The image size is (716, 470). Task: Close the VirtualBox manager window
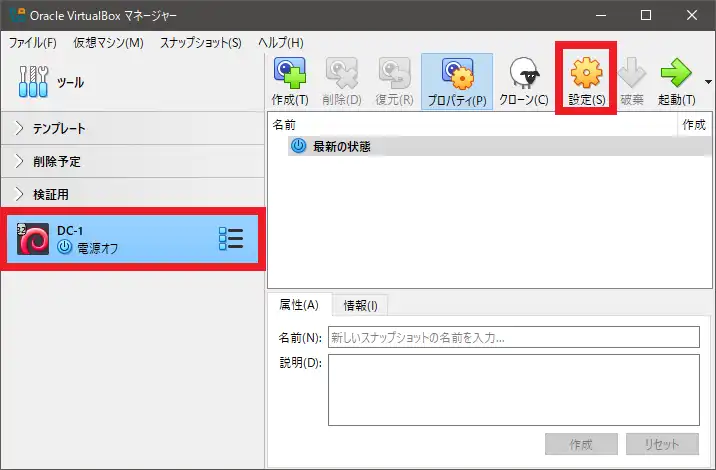[692, 16]
